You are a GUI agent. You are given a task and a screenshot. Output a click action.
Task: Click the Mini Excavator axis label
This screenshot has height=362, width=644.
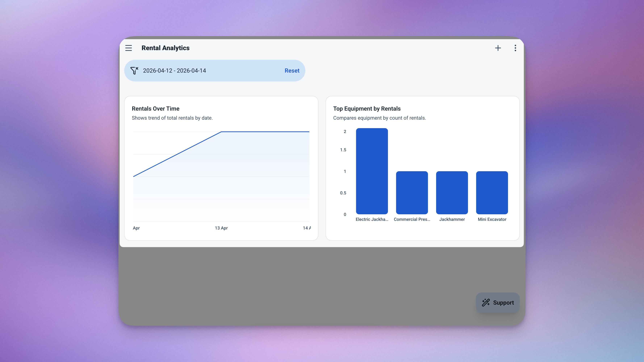point(492,219)
